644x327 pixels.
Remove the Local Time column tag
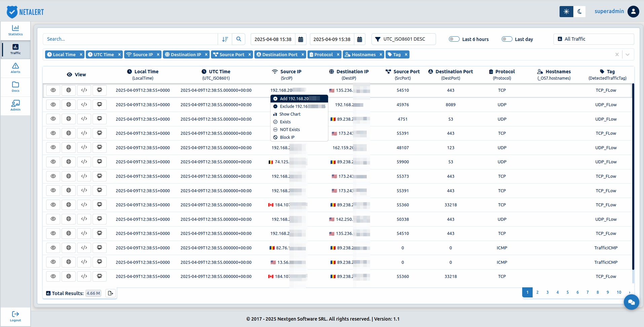coord(81,54)
